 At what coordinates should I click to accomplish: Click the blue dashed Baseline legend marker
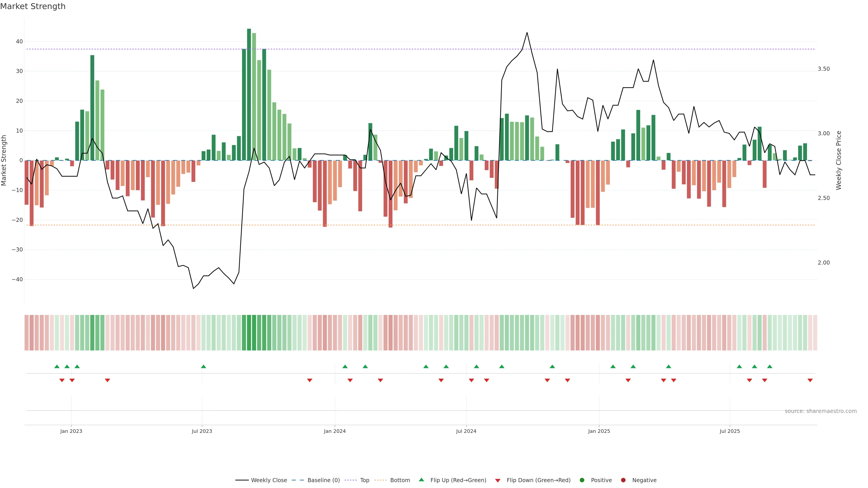(297, 480)
